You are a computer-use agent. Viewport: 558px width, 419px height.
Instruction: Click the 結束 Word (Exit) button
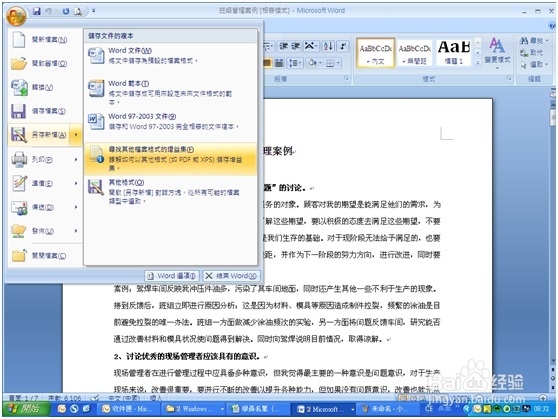tap(232, 276)
